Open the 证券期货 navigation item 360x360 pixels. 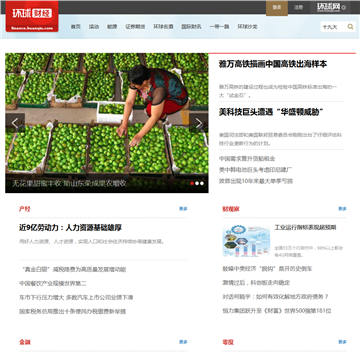(x=135, y=27)
